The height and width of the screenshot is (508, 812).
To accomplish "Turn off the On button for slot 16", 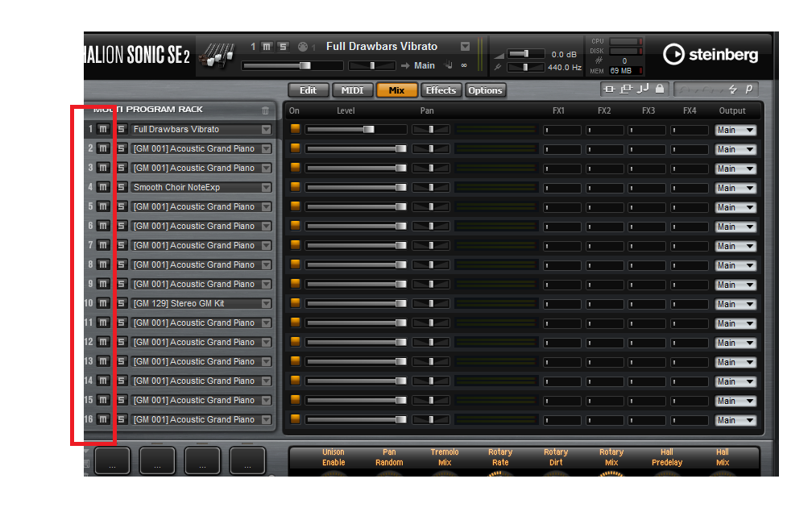I will coord(295,419).
